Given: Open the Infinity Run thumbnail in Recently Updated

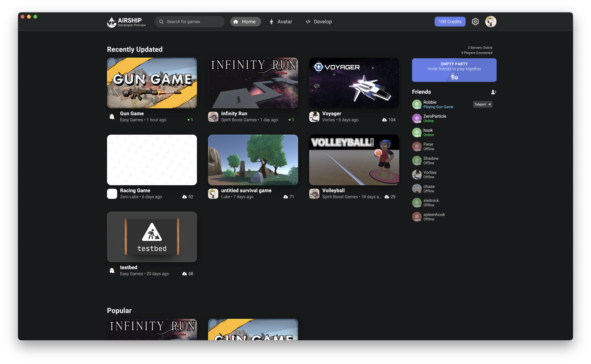Looking at the screenshot, I should click(253, 83).
